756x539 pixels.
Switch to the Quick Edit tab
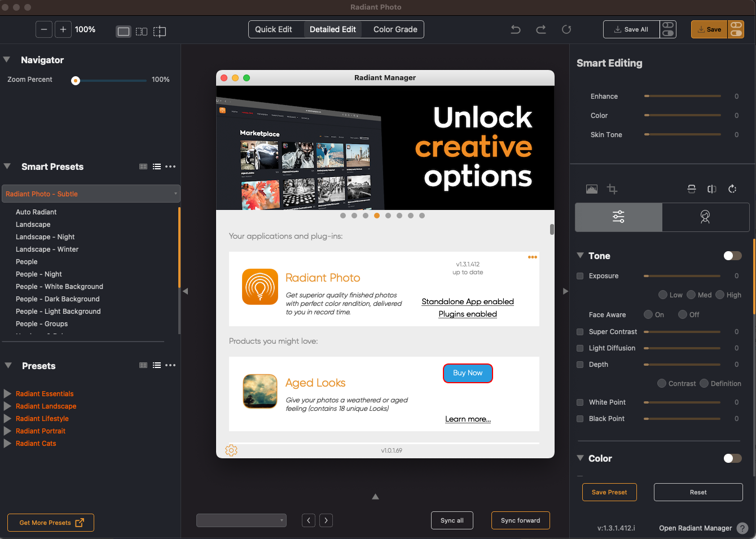(x=274, y=29)
